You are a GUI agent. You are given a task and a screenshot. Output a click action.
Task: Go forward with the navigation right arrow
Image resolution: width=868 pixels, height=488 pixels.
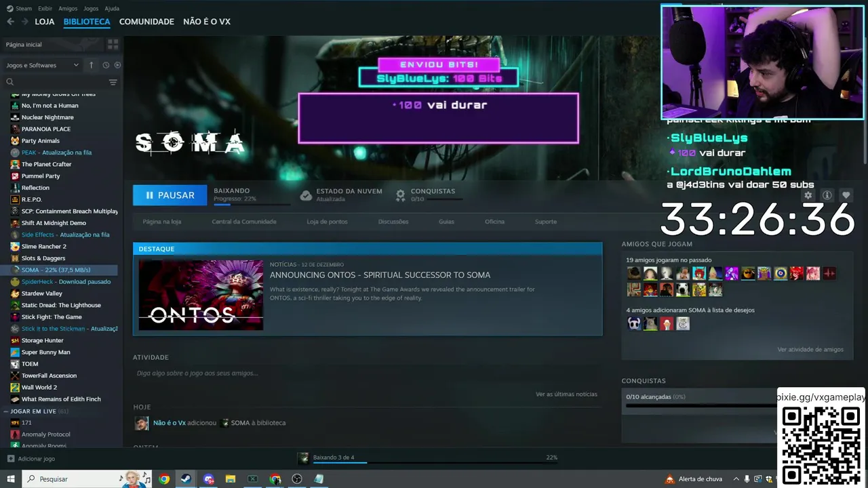25,22
